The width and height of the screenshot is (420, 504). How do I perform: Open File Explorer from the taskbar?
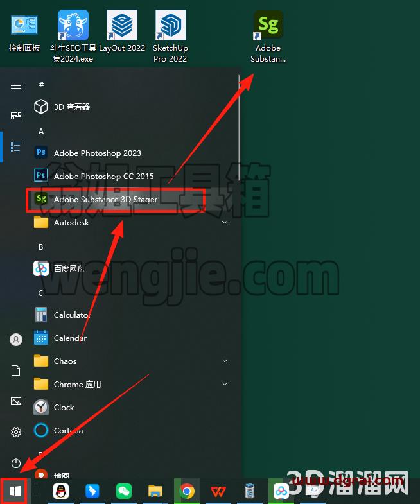(155, 491)
